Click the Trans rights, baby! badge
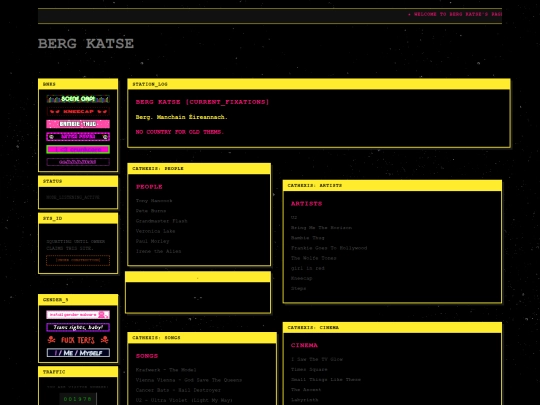Image resolution: width=540 pixels, height=405 pixels. point(78,327)
